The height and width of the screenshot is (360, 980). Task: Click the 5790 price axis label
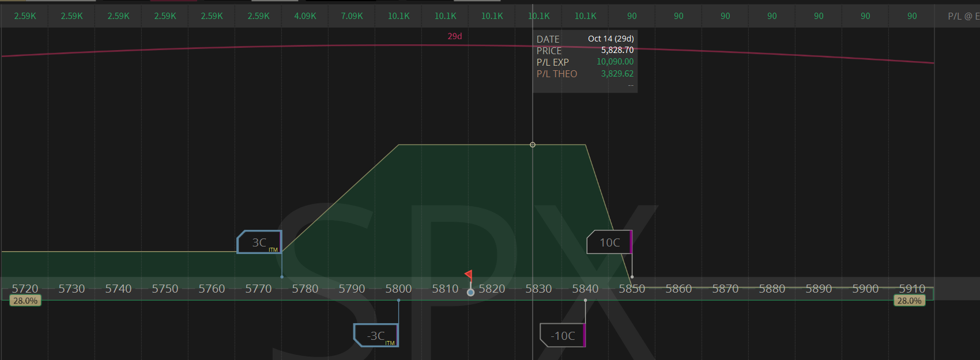[352, 289]
